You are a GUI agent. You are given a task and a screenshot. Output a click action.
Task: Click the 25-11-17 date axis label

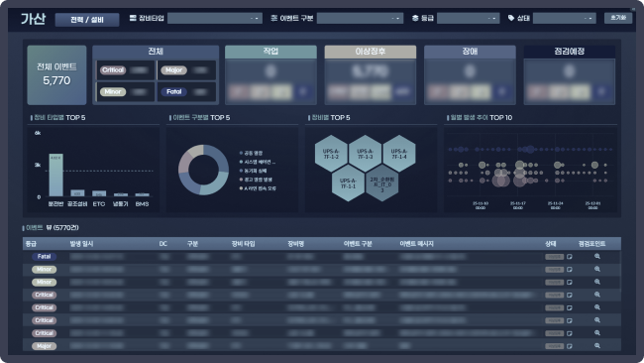click(517, 205)
